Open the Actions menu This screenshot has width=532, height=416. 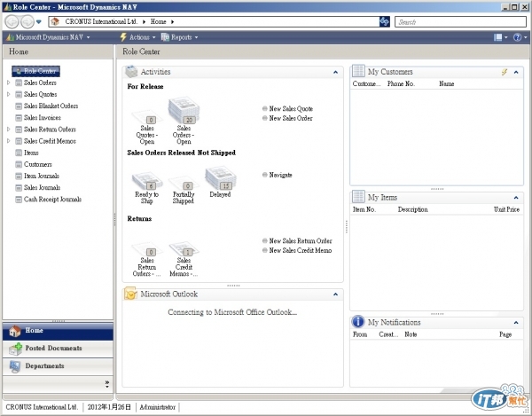[x=137, y=37]
